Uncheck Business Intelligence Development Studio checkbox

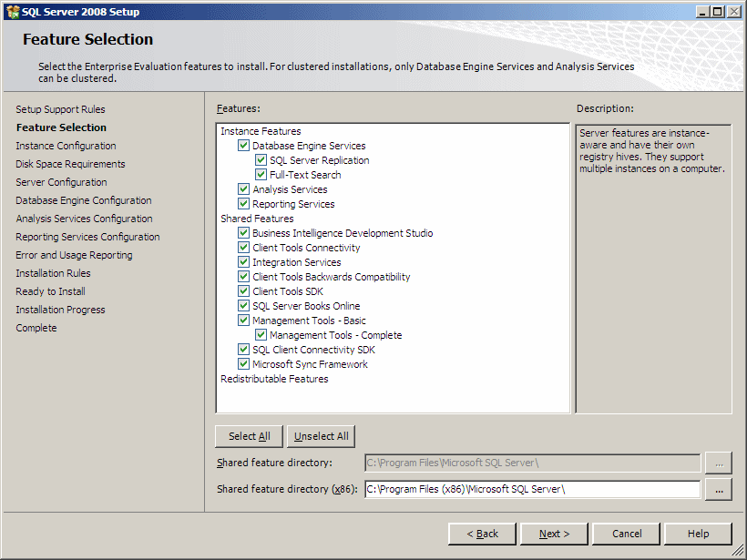pyautogui.click(x=243, y=233)
